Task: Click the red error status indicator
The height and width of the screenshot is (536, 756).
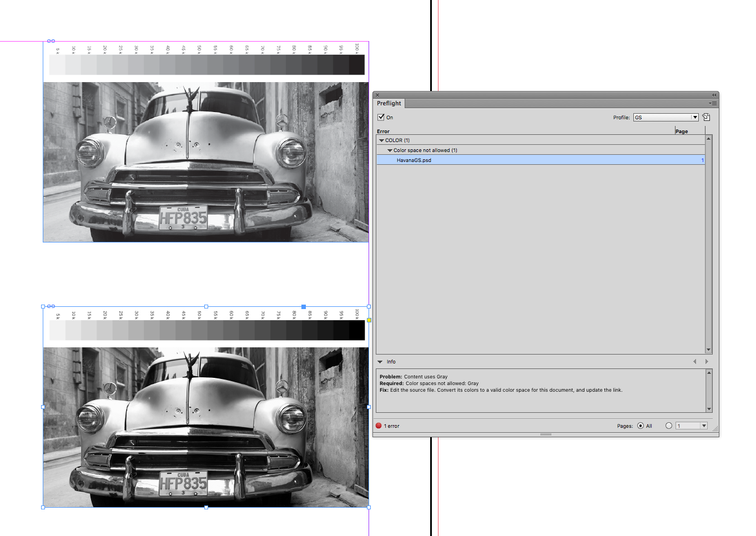Action: 379,426
